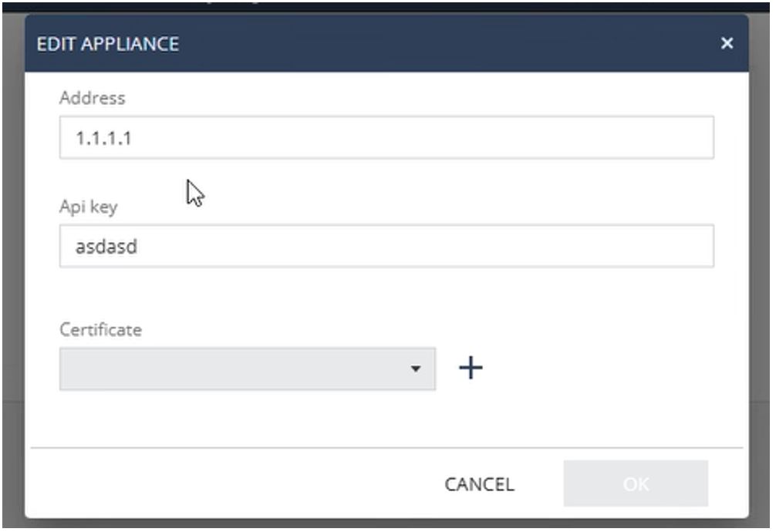Click the EDIT APPLIANCE title bar
This screenshot has width=776, height=532.
coord(386,43)
